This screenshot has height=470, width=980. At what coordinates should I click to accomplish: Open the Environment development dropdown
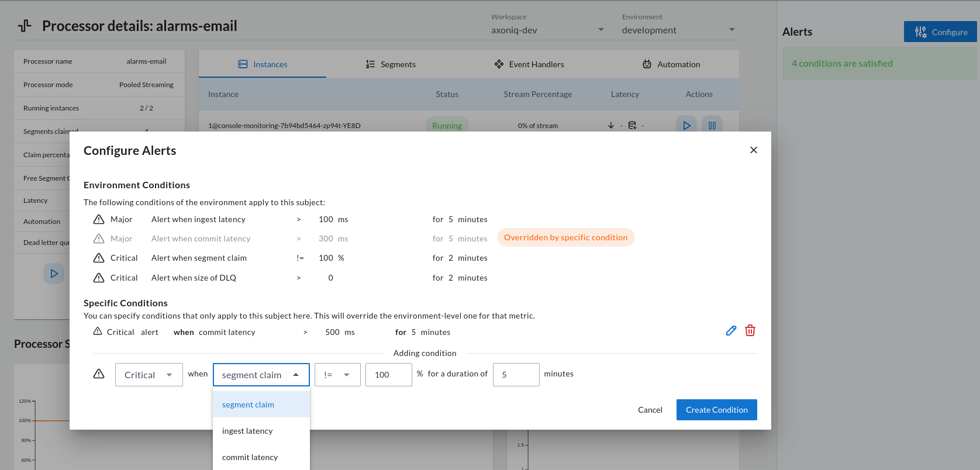[x=679, y=30]
